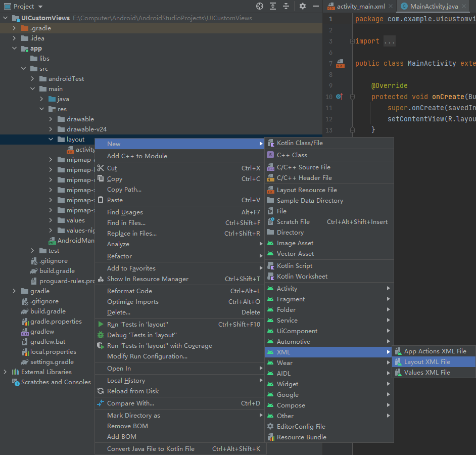Expand the .gradle folder
This screenshot has width=476, height=455.
click(x=14, y=28)
